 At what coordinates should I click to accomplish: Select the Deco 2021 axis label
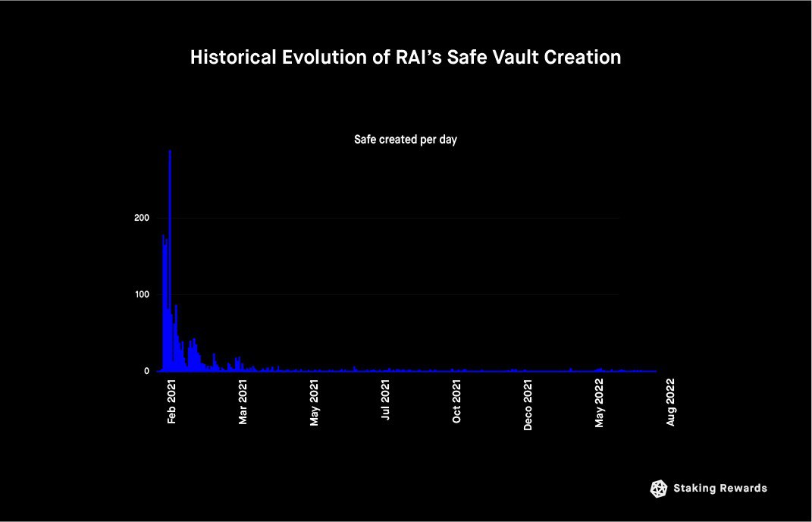[x=528, y=405]
